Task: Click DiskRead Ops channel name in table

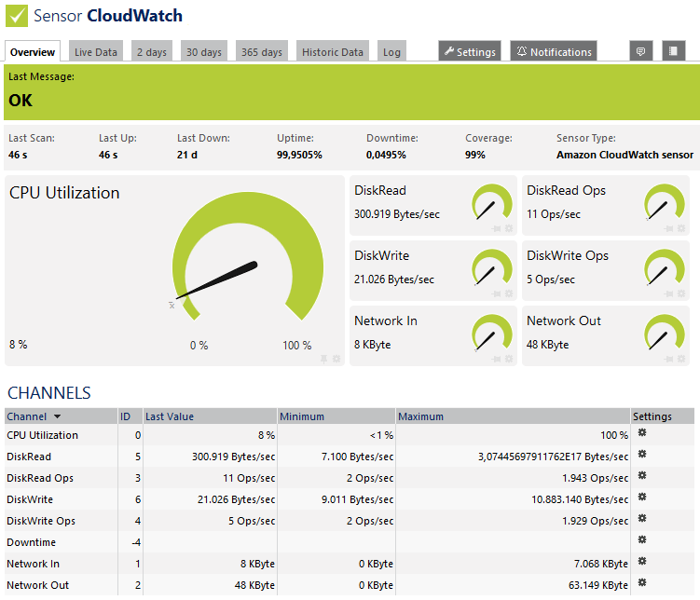Action: pyautogui.click(x=40, y=478)
